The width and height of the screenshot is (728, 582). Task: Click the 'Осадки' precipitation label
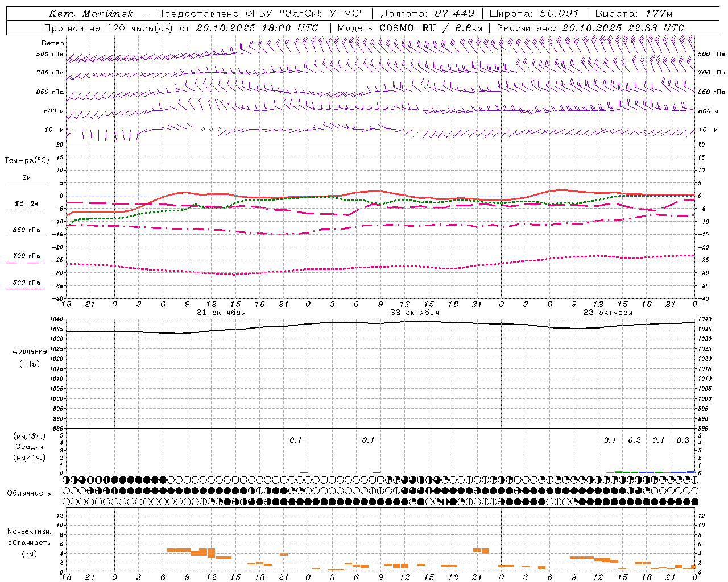pyautogui.click(x=30, y=447)
